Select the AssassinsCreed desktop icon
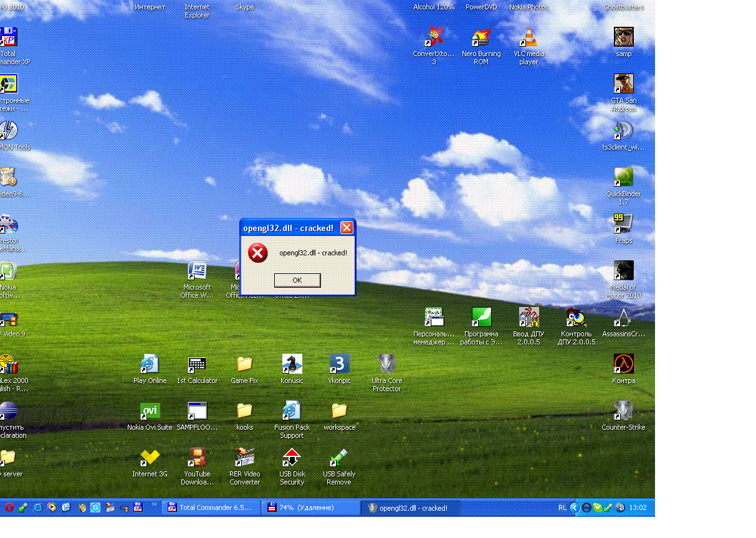756x538 pixels. 623,323
